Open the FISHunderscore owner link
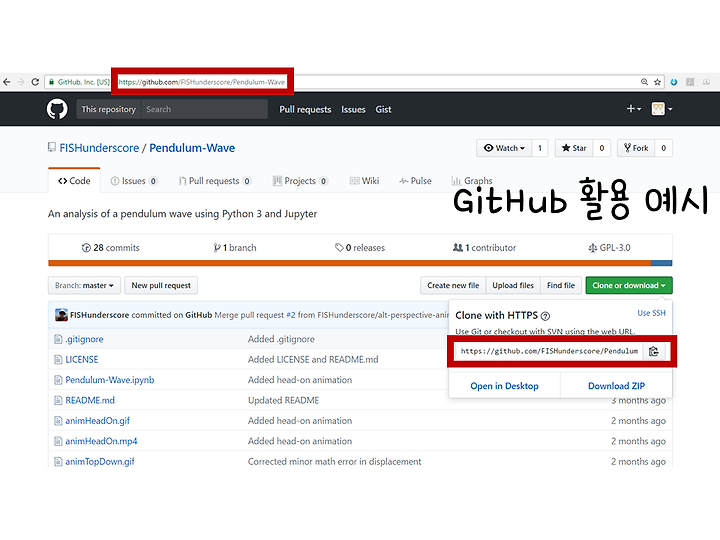Viewport: 720px width, 540px height. tap(99, 148)
